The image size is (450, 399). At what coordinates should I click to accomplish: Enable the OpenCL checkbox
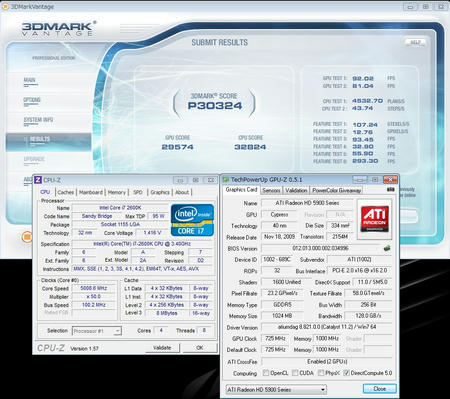[265, 373]
